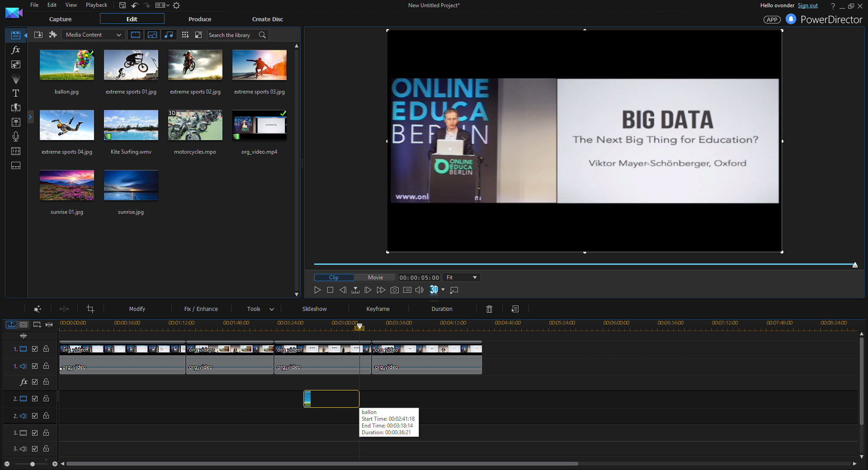Delete the selected clip with trash icon
The height and width of the screenshot is (470, 868).
coord(489,309)
